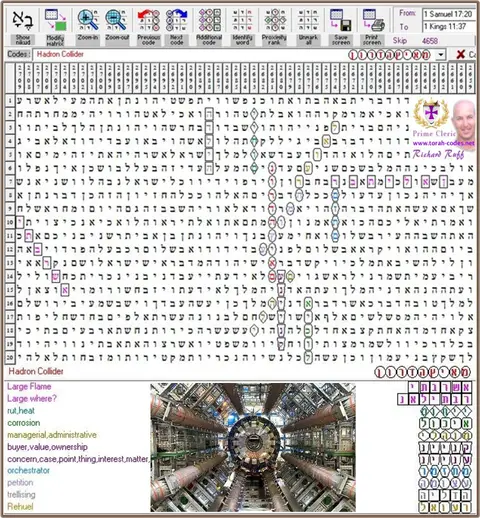Click the collider detector photo thumbnail

(x=253, y=447)
